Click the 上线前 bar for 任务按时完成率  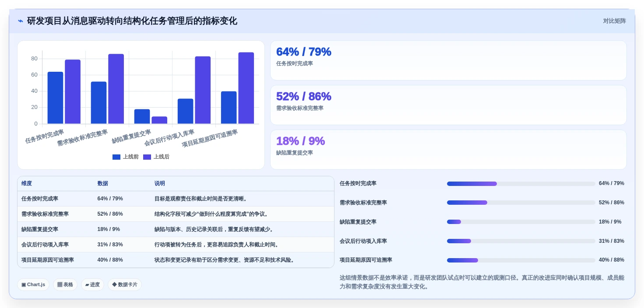(55, 98)
